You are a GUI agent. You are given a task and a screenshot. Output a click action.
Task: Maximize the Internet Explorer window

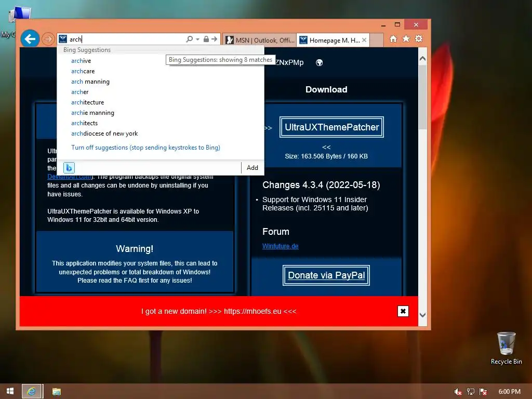click(x=397, y=25)
